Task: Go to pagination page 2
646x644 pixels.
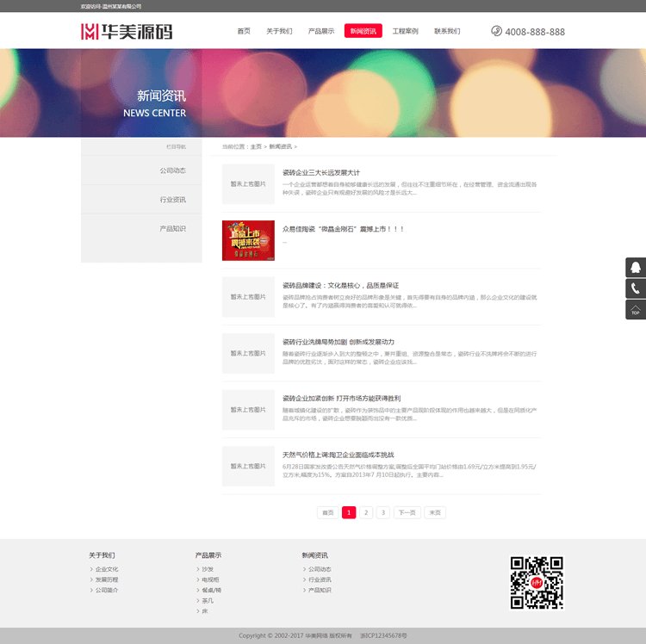Action: click(366, 512)
